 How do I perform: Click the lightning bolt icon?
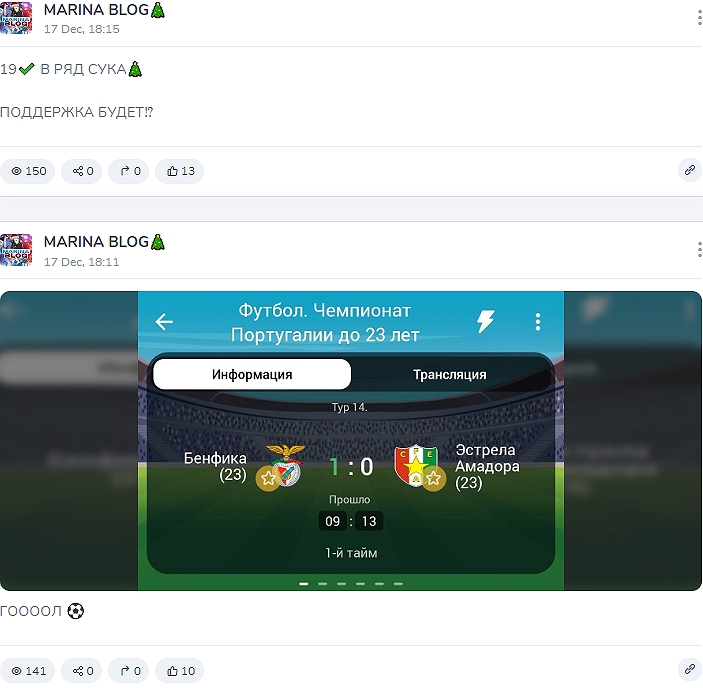[485, 321]
